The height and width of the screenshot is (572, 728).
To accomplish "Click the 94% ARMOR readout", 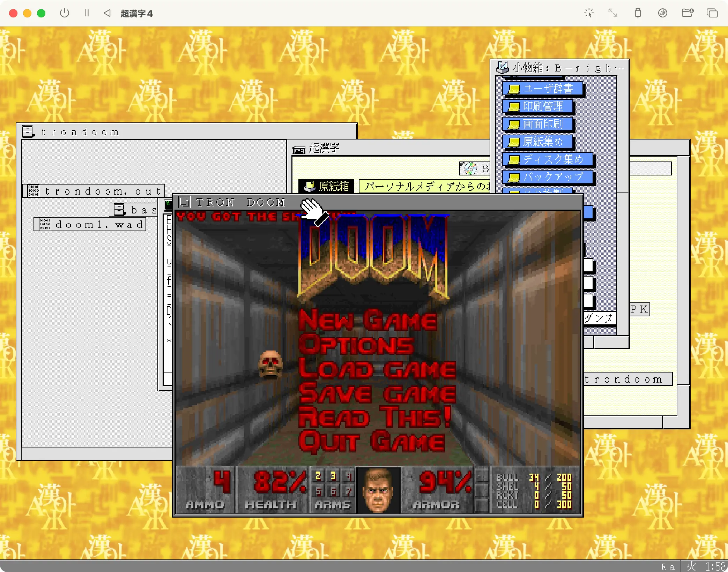I will (x=445, y=482).
